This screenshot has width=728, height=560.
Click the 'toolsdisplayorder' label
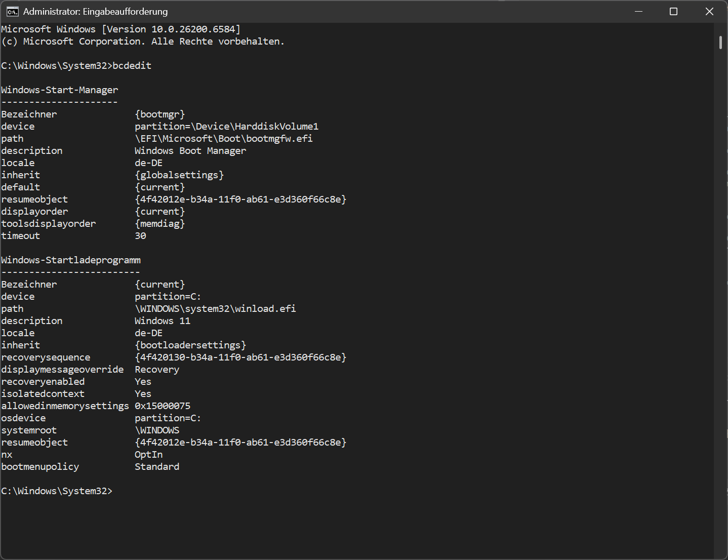click(x=49, y=224)
